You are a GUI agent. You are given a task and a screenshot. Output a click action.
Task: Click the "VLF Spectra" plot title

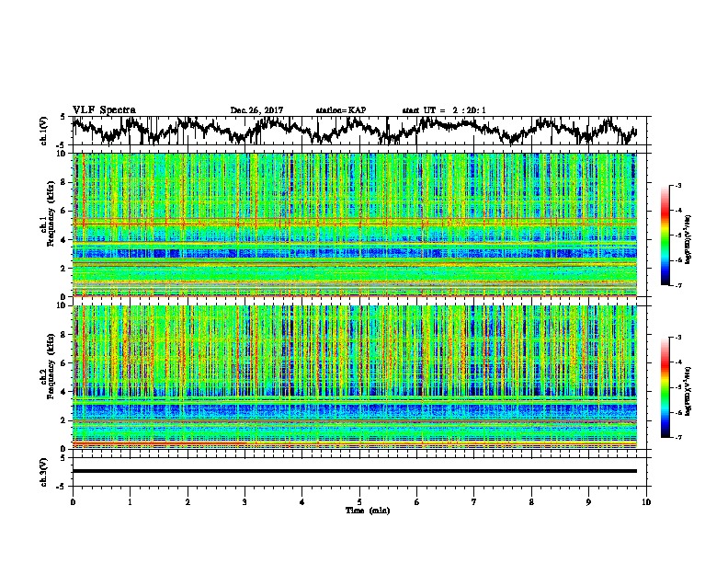(104, 110)
